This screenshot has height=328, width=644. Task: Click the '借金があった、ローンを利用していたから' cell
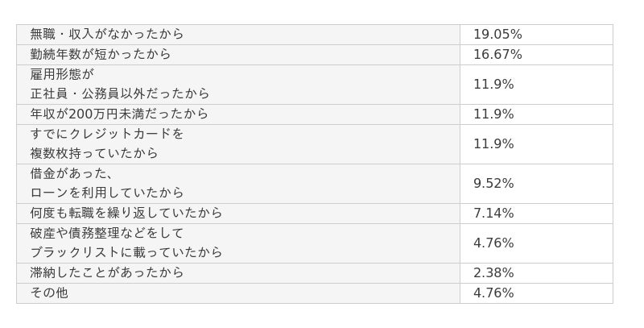click(107, 183)
